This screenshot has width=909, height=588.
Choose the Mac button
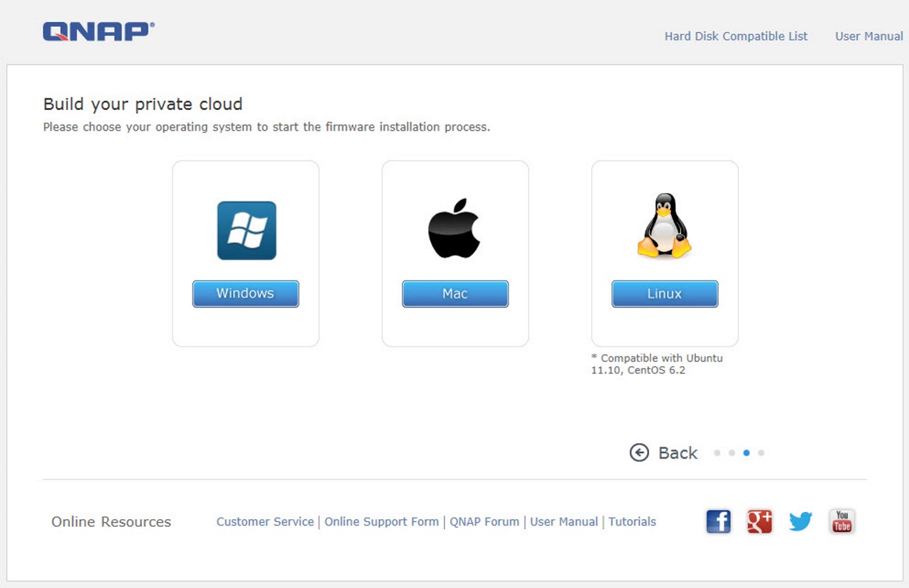tap(455, 294)
